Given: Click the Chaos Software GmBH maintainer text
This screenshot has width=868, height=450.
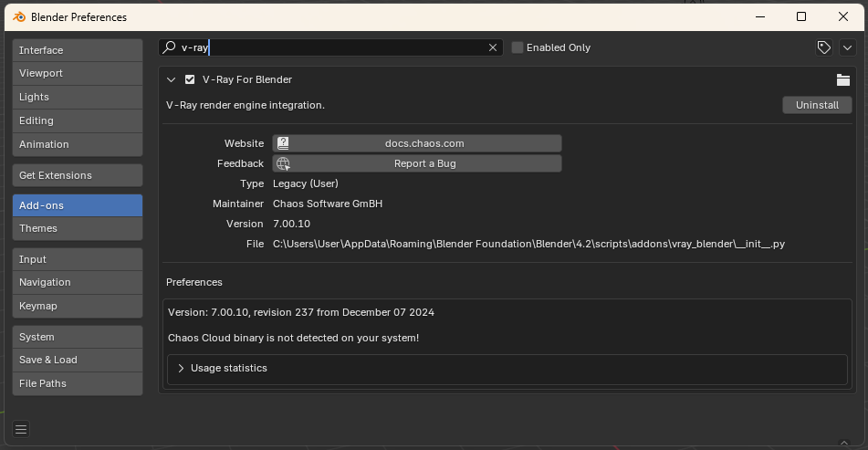Looking at the screenshot, I should click(x=328, y=204).
